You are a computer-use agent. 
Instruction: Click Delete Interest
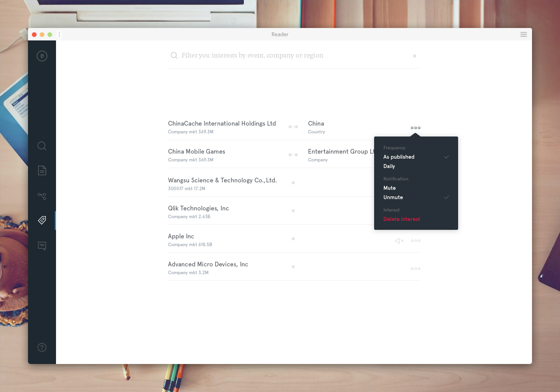tap(402, 219)
